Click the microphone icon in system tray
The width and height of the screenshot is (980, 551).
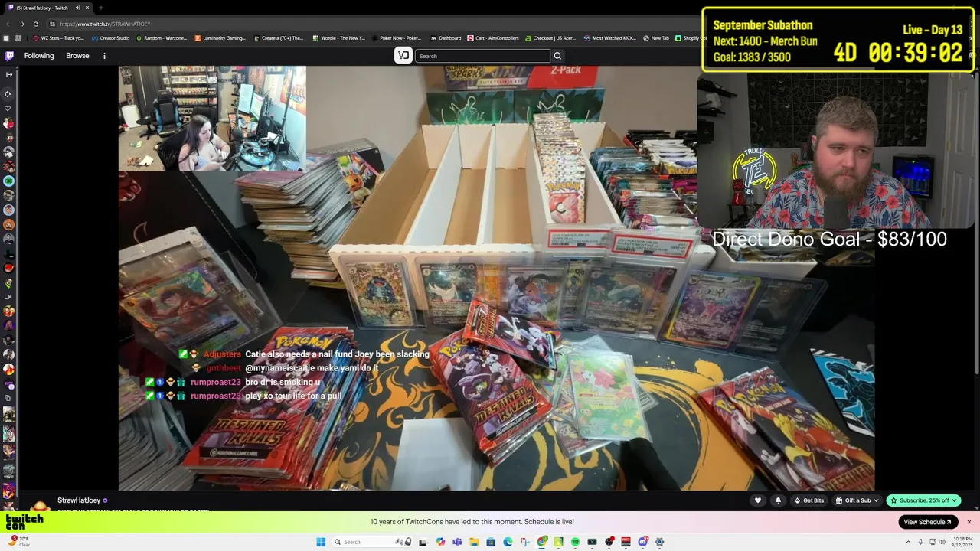920,542
